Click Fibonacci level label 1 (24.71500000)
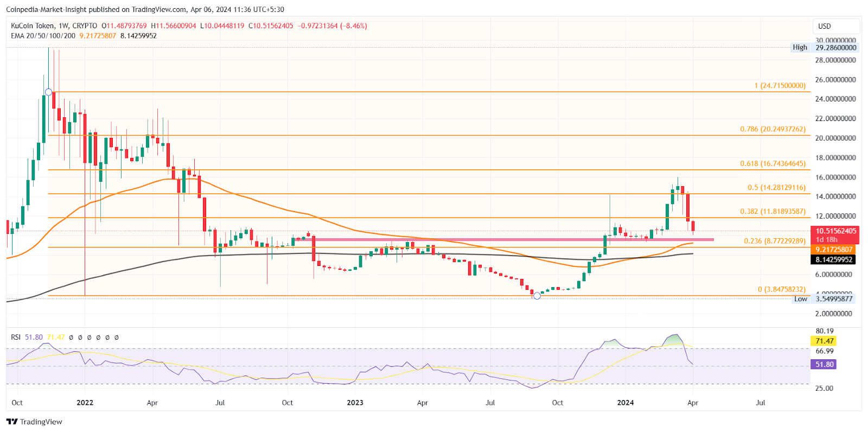Image resolution: width=868 pixels, height=432 pixels. (x=780, y=85)
